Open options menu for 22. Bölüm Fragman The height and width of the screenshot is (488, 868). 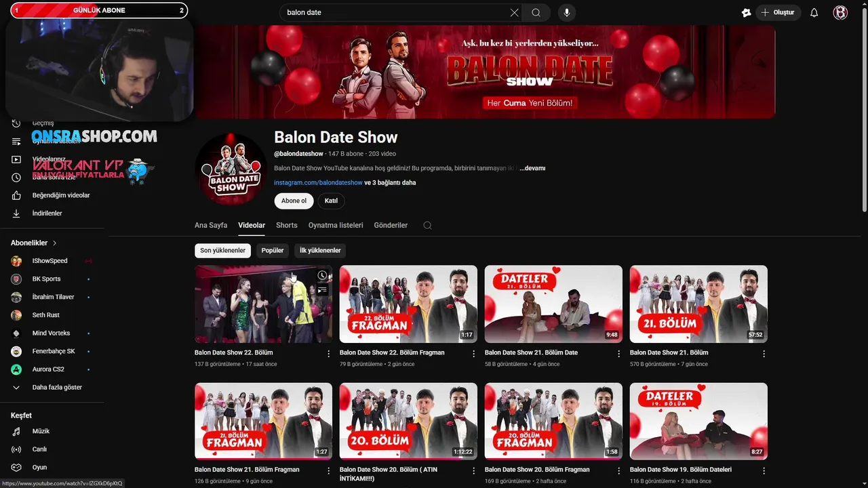pos(474,353)
